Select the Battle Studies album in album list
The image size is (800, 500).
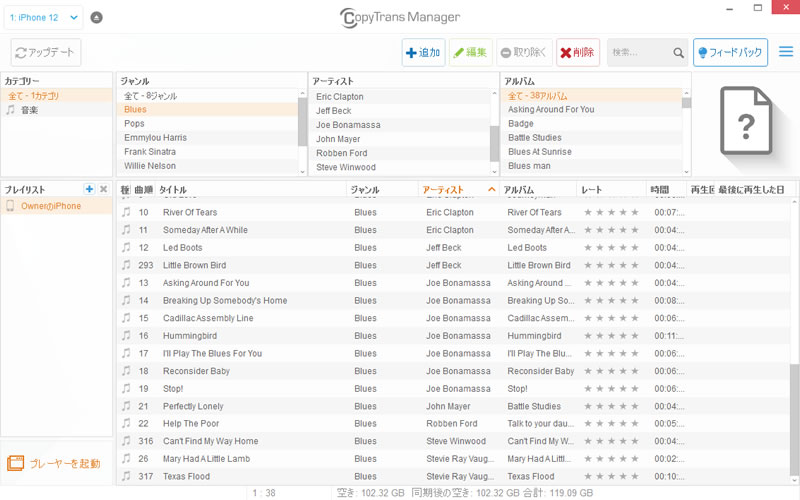pos(592,138)
